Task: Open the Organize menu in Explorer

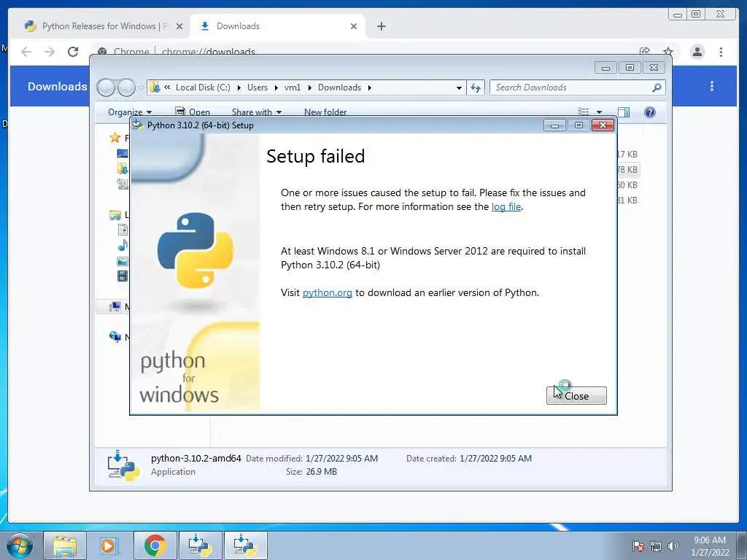Action: pyautogui.click(x=130, y=112)
